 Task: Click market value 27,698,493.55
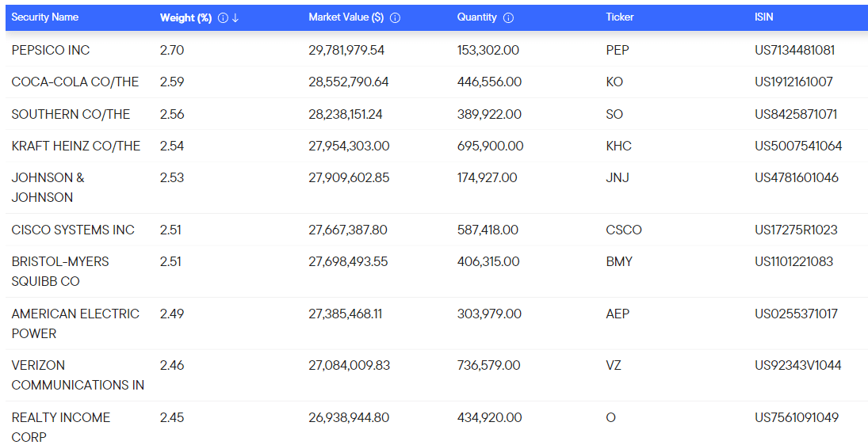(x=348, y=261)
